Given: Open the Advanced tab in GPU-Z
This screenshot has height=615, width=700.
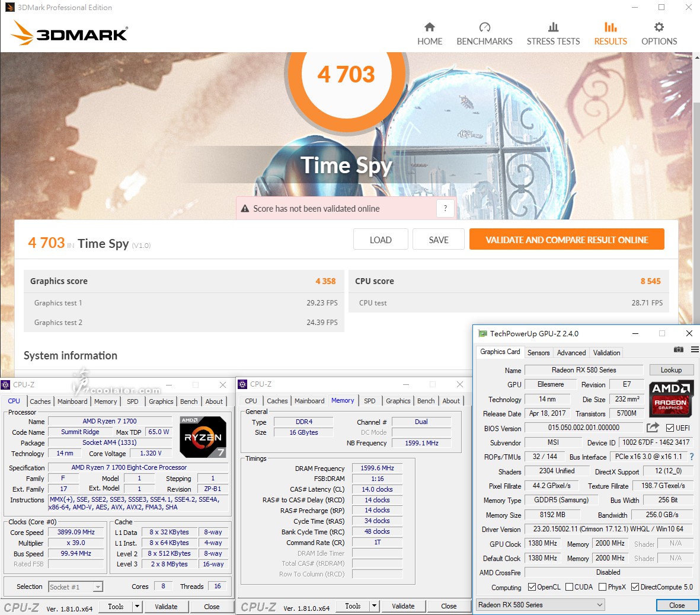Looking at the screenshot, I should [571, 352].
